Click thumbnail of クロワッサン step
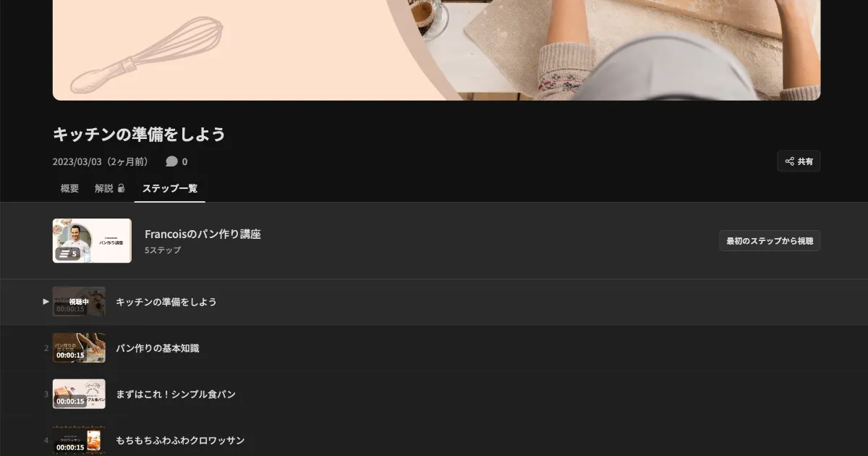868x456 pixels. [79, 440]
